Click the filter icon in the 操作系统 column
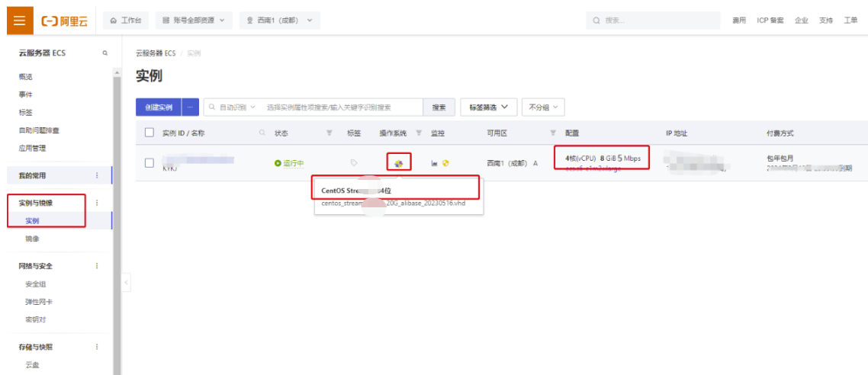The height and width of the screenshot is (375, 868). [x=419, y=133]
